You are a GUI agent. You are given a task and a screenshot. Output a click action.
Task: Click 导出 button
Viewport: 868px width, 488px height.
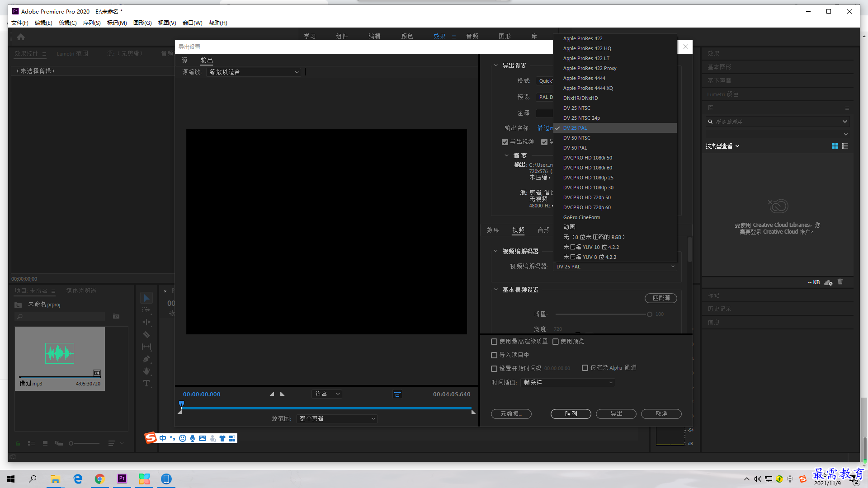[x=616, y=414]
